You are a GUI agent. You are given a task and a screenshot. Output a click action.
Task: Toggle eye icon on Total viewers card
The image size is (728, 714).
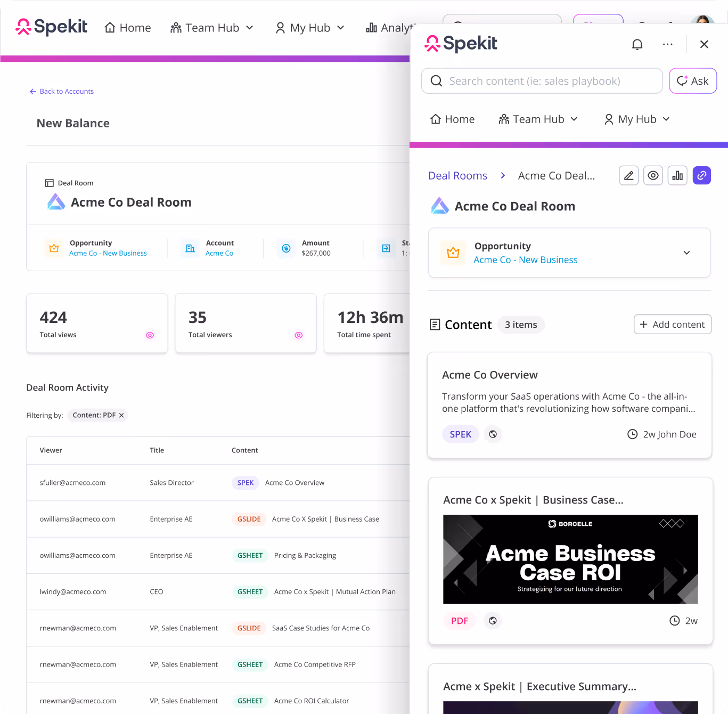(x=299, y=335)
